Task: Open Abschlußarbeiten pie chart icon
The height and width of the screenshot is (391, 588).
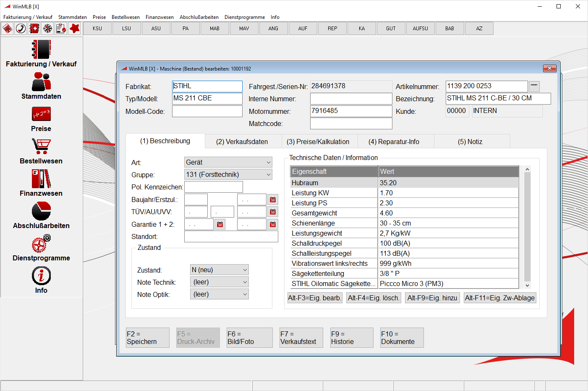Action: click(x=41, y=211)
